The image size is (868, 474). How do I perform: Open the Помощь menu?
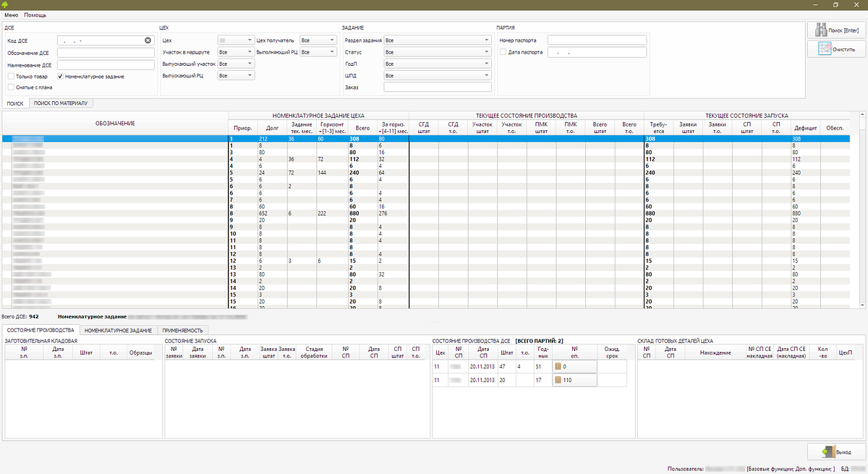pyautogui.click(x=35, y=14)
